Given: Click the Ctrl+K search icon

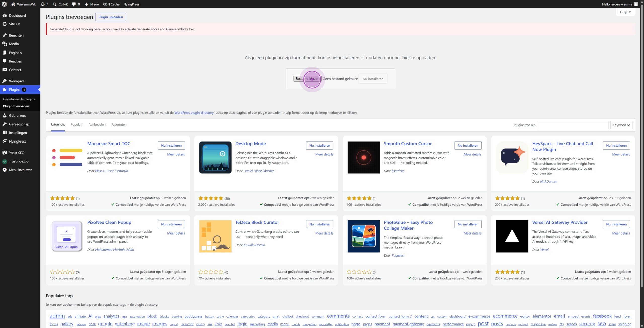Looking at the screenshot, I should click(54, 4).
